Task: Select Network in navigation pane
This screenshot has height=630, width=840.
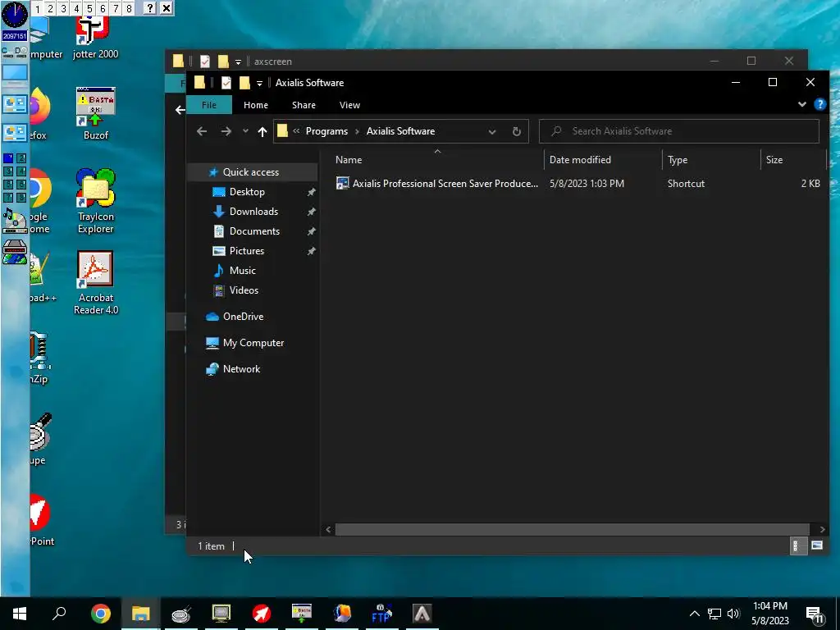Action: tap(252, 369)
